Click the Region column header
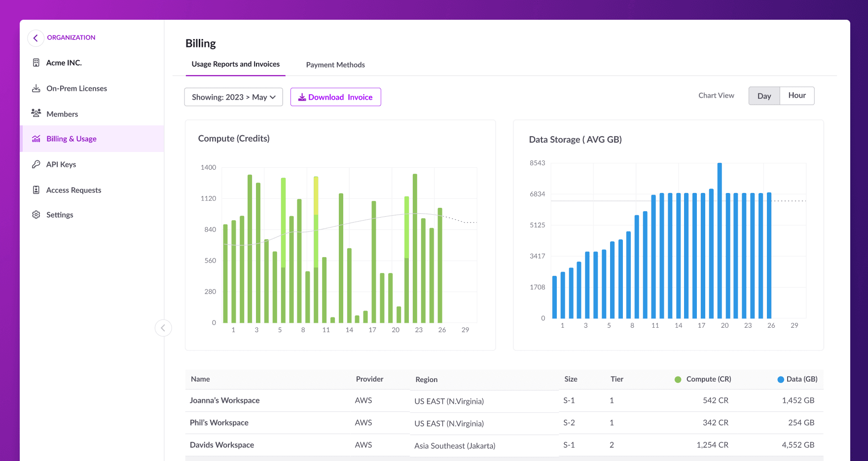Screen dimensions: 868x461 click(426, 380)
